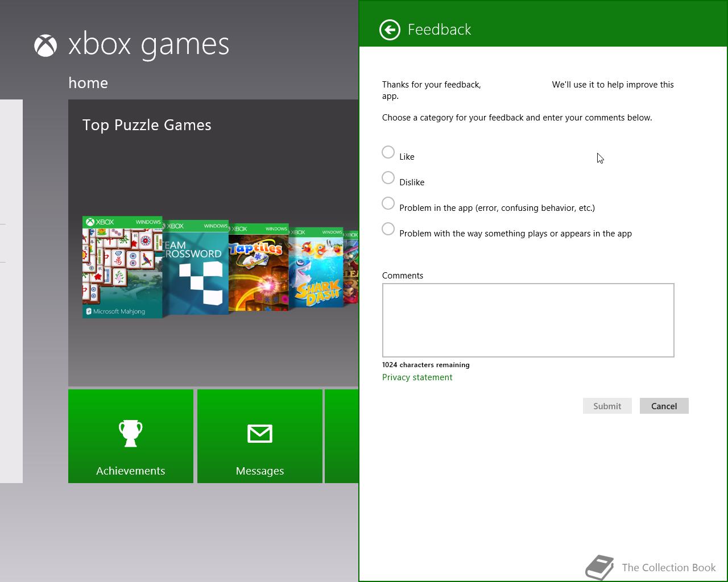Open the Shark Dash game cover

(x=316, y=267)
